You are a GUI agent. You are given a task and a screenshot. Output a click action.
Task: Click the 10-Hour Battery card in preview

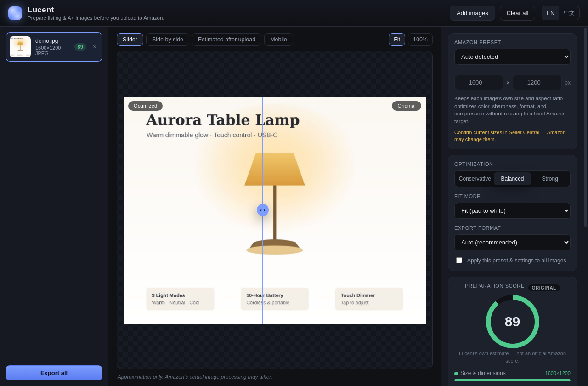tap(275, 299)
